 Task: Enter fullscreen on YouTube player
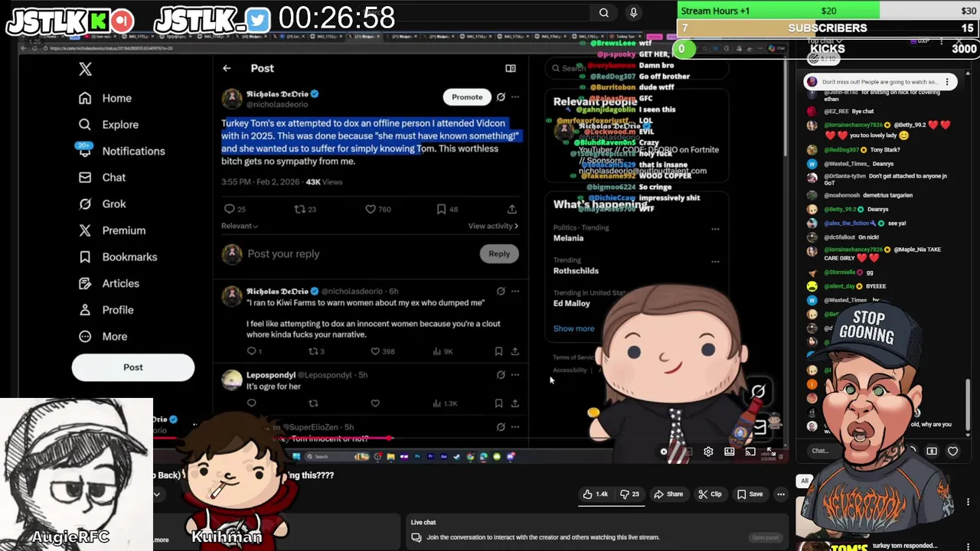tap(771, 452)
